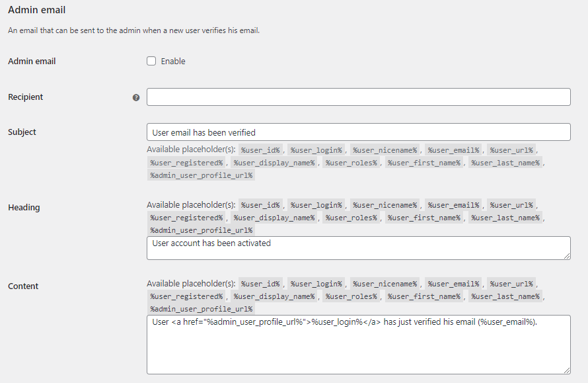Select %user_display_name% placeholder under Subject
Image resolution: width=588 pixels, height=383 pixels.
(x=274, y=163)
